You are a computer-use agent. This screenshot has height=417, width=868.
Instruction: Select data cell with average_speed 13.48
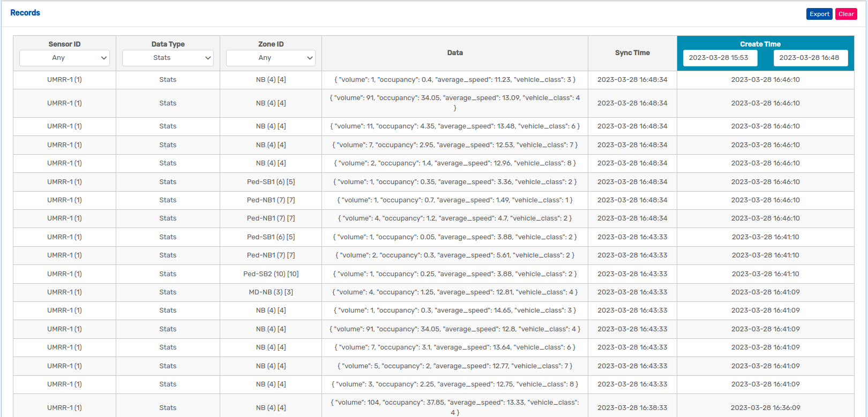(455, 126)
